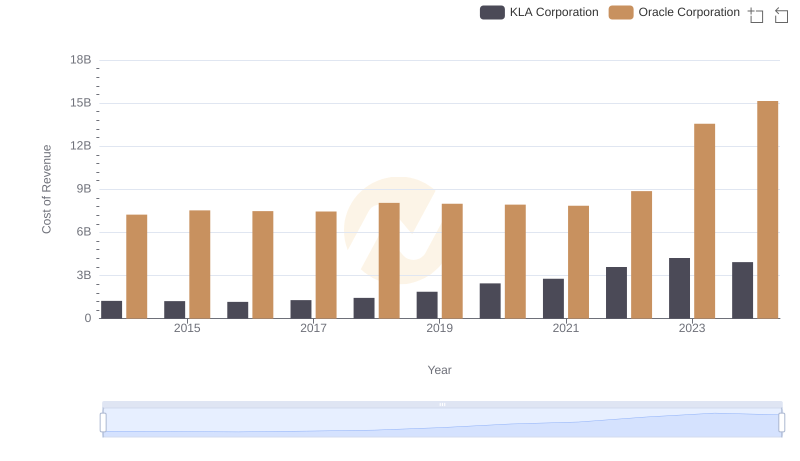
Task: Click the '2021' x-axis label
Action: [x=566, y=328]
